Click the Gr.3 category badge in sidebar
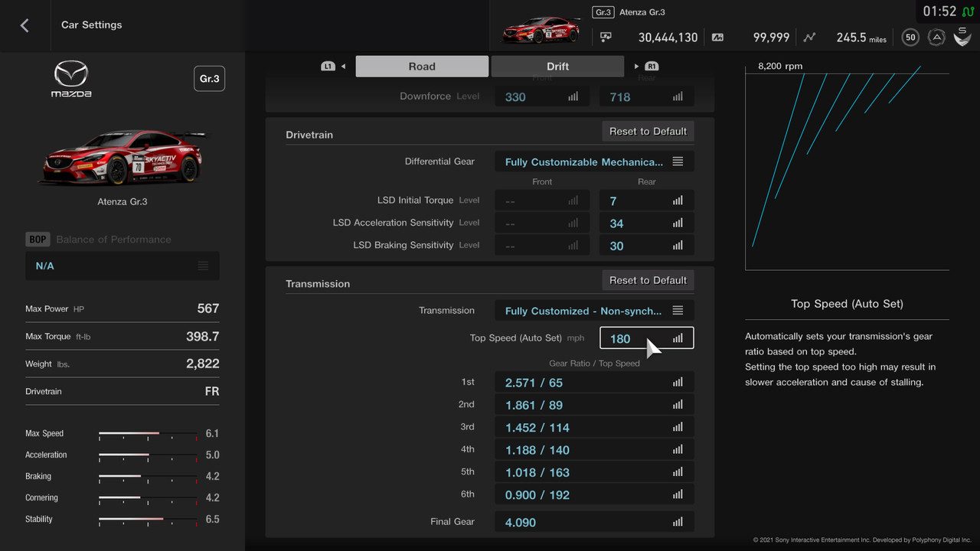 pos(209,79)
